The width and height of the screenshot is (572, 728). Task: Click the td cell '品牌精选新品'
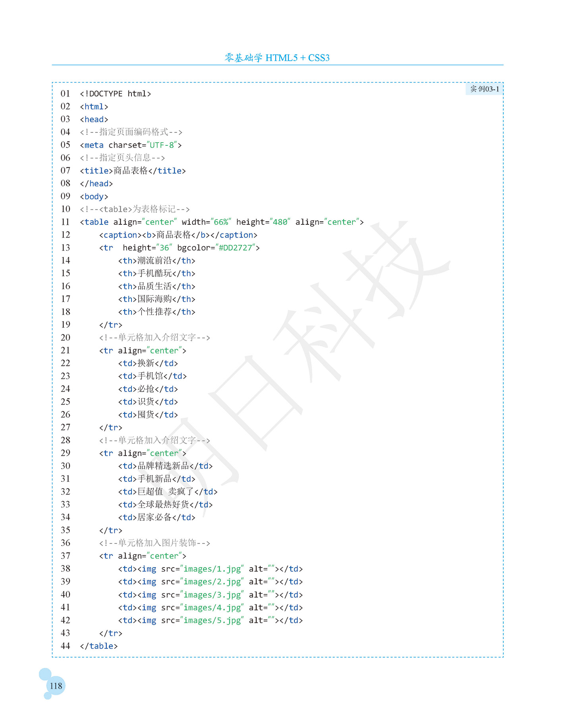tap(165, 466)
